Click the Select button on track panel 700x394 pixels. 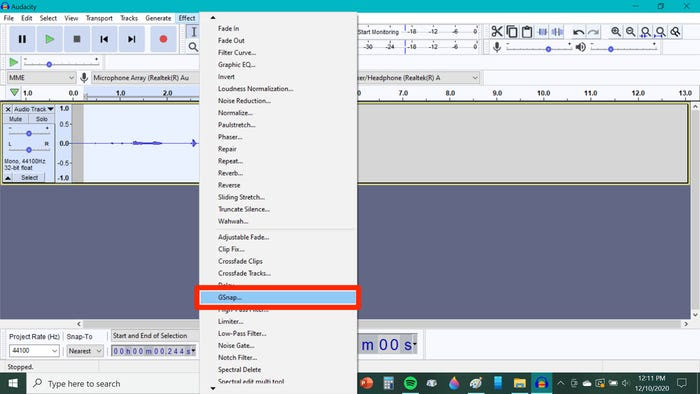coord(29,178)
